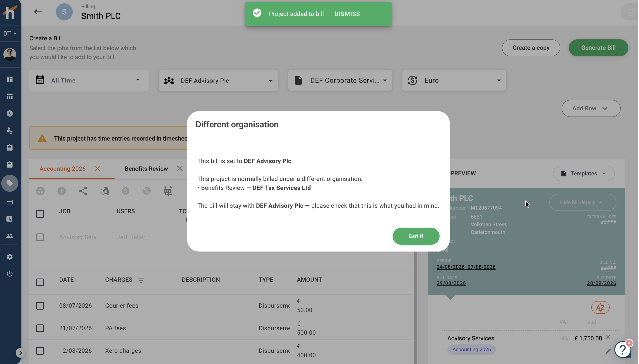Tick the Advisory Serv... job row checkbox

[x=40, y=237]
